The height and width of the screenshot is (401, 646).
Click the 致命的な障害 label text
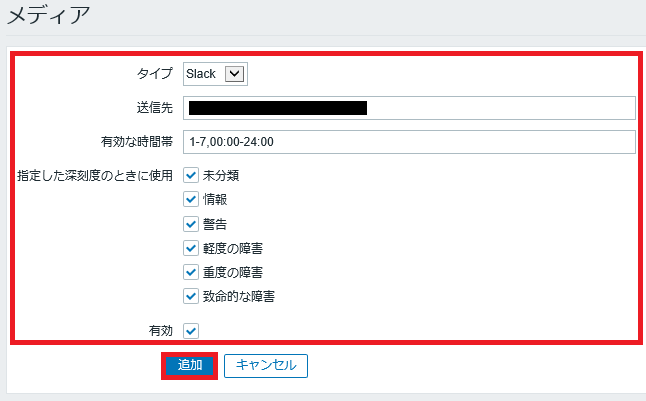pyautogui.click(x=239, y=296)
